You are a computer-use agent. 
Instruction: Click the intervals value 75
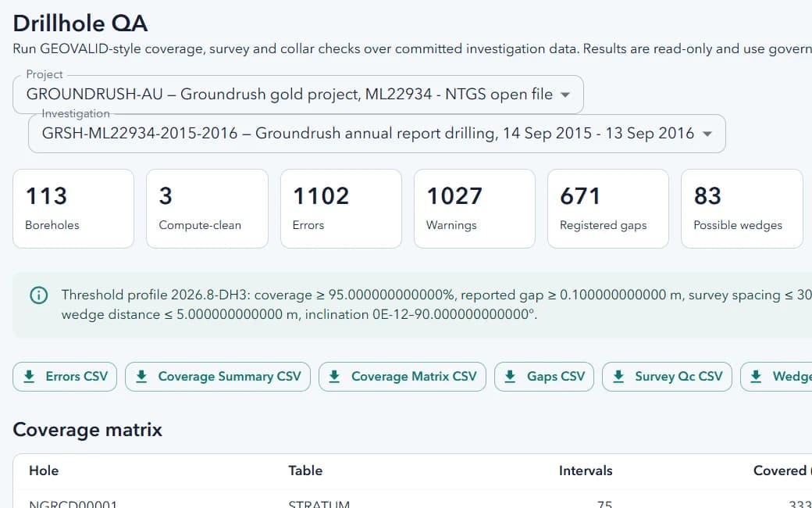click(x=604, y=504)
